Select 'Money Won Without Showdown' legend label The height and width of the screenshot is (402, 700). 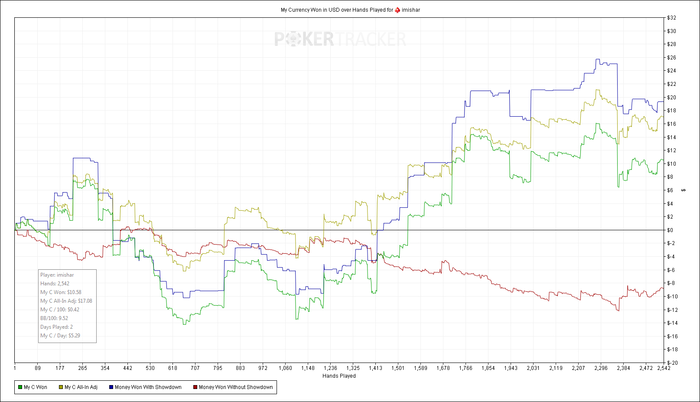coord(236,387)
